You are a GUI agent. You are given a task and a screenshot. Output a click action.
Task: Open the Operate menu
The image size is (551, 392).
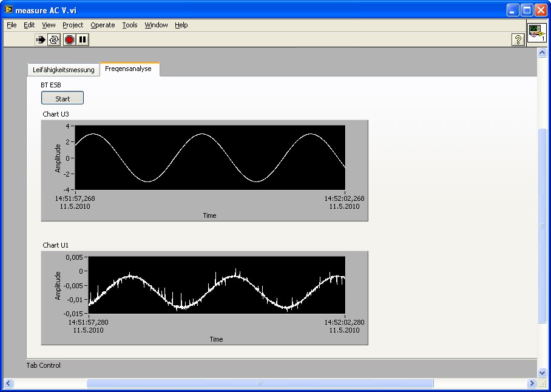103,25
